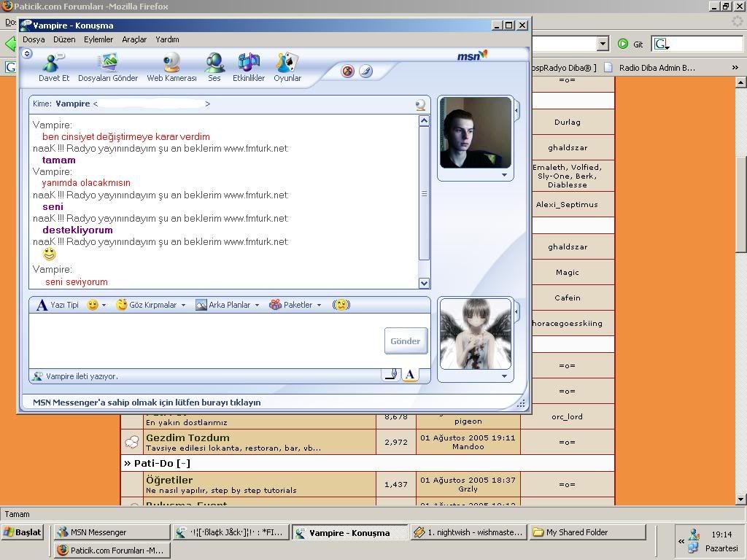Click the chat history scrollbar thumb
This screenshot has width=747, height=560.
(x=424, y=193)
